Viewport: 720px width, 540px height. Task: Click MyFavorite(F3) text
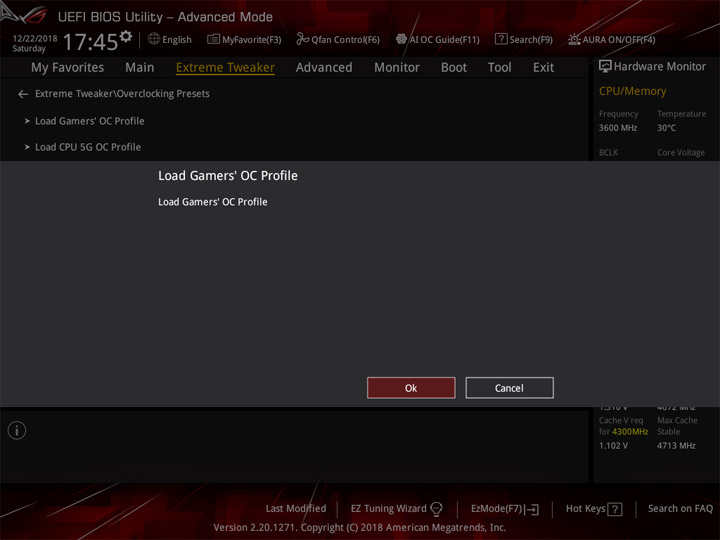click(x=252, y=40)
